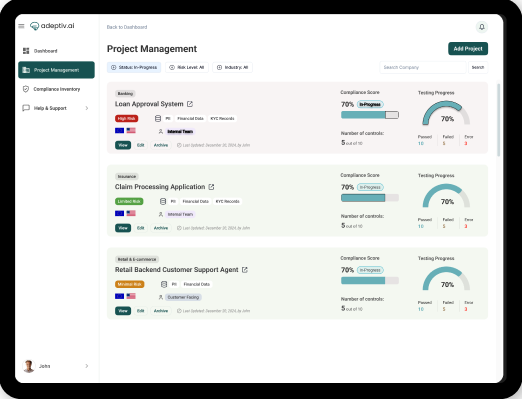Open the hamburger menu icon

click(x=21, y=26)
